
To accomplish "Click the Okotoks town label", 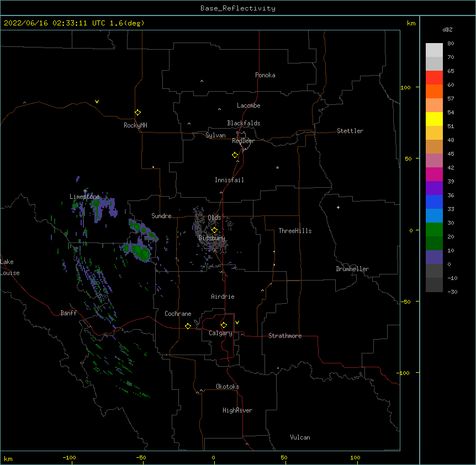I will (228, 387).
